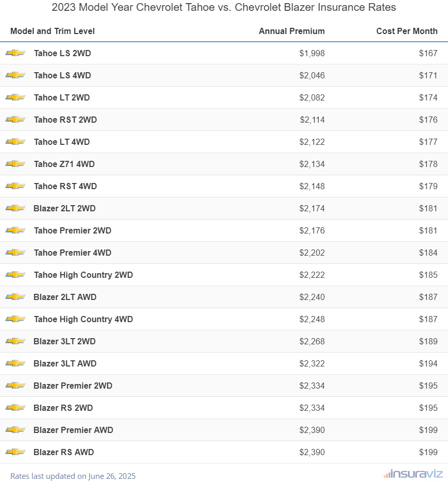Viewport: 448px width, 484px height.
Task: Click the Chevrolet logo beside Tahoe LS 2WD
Action: [15, 53]
